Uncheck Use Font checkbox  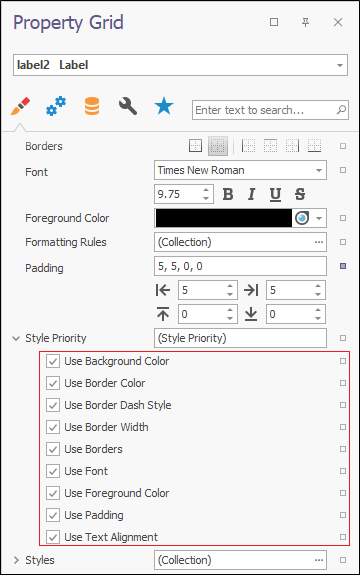(53, 471)
